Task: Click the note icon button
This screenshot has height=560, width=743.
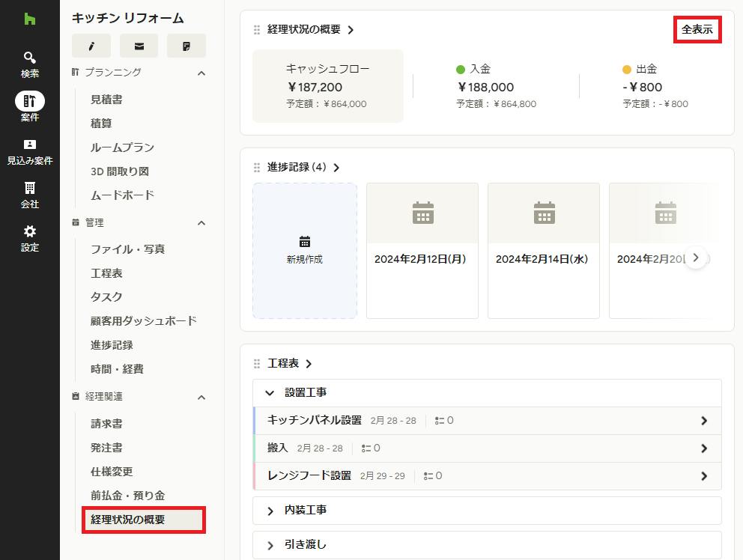Action: [186, 46]
